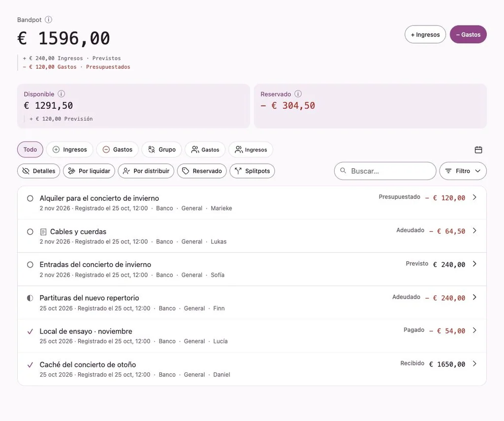The height and width of the screenshot is (421, 504).
Task: Expand Cables y cuerdas row chevron
Action: [x=475, y=231]
